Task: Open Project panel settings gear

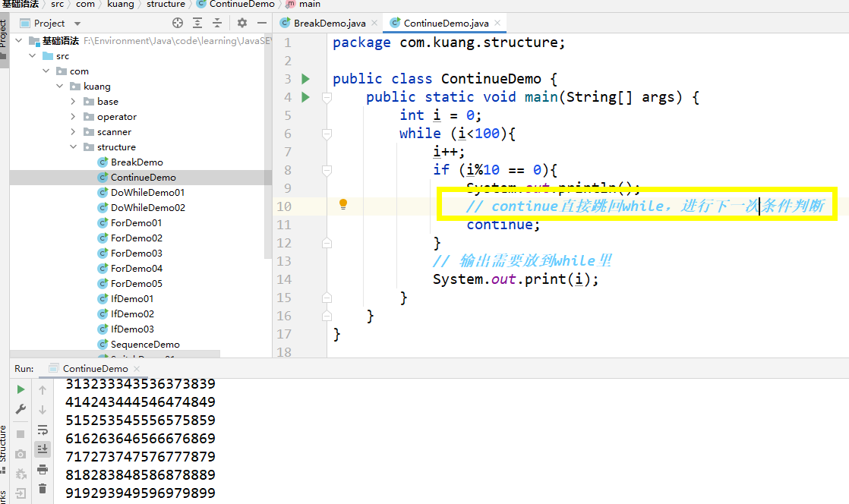Action: pyautogui.click(x=242, y=23)
